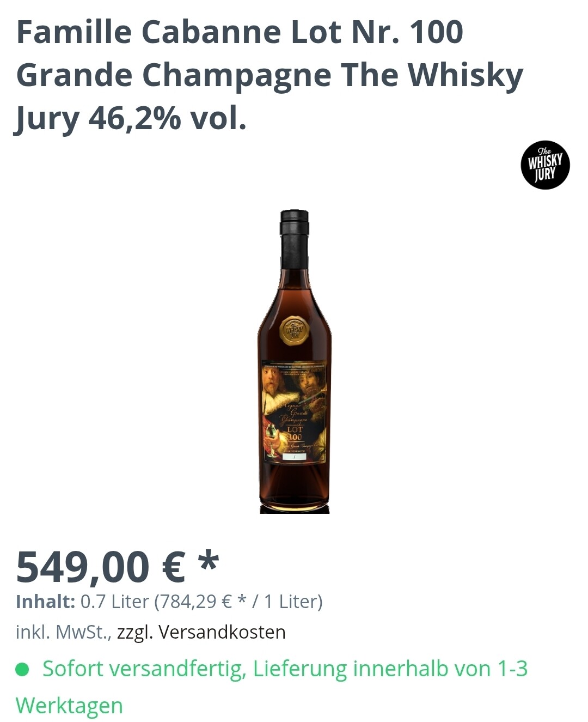This screenshot has width=588, height=722.
Task: Open the zzgl. Versandkosten link
Action: [201, 632]
